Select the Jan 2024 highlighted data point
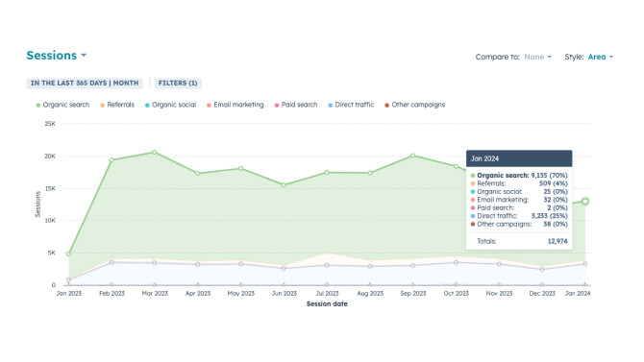The height and width of the screenshot is (362, 644). (584, 201)
